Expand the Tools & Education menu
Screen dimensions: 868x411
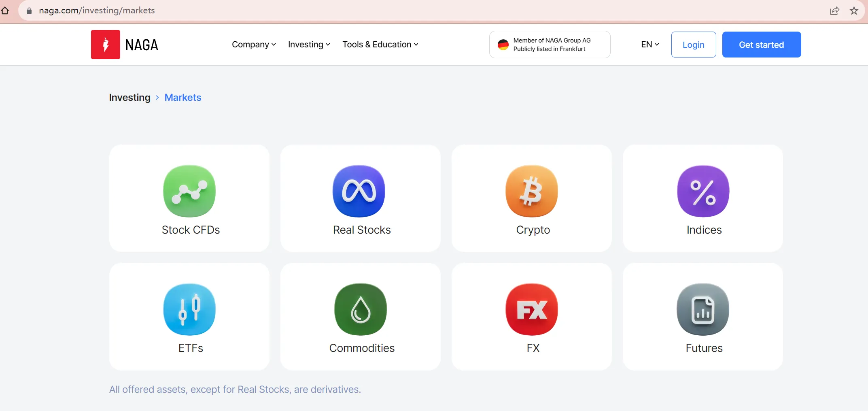point(380,45)
